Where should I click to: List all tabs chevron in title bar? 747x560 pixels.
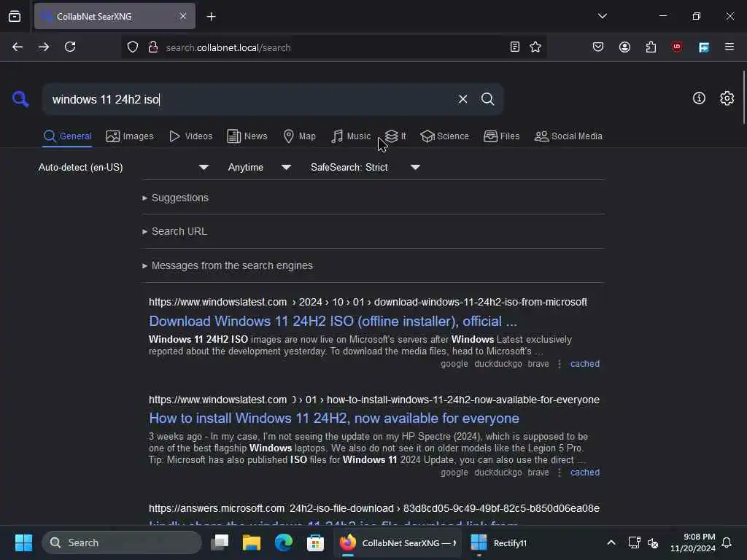(x=603, y=16)
